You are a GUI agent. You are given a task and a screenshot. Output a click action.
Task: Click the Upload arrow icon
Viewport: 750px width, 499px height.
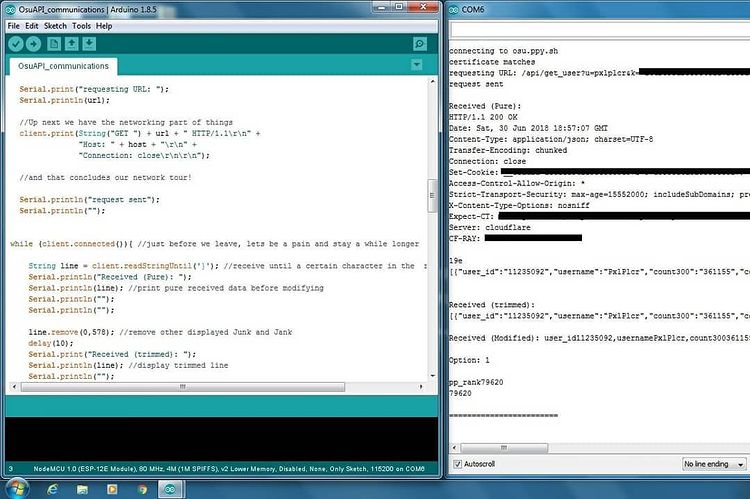(x=33, y=44)
